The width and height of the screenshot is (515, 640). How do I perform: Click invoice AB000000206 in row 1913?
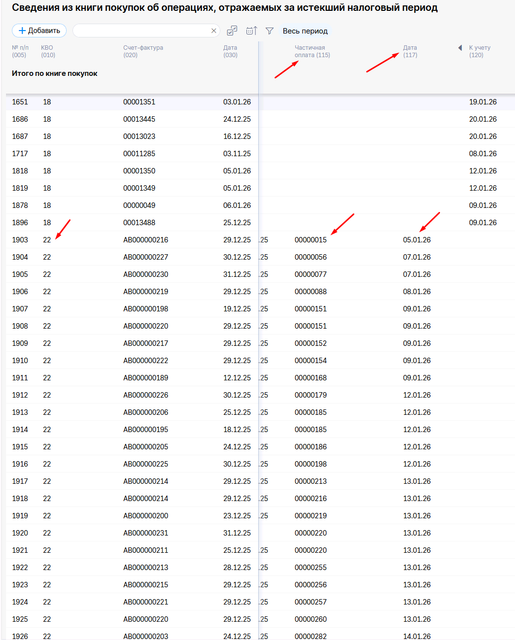pos(146,412)
